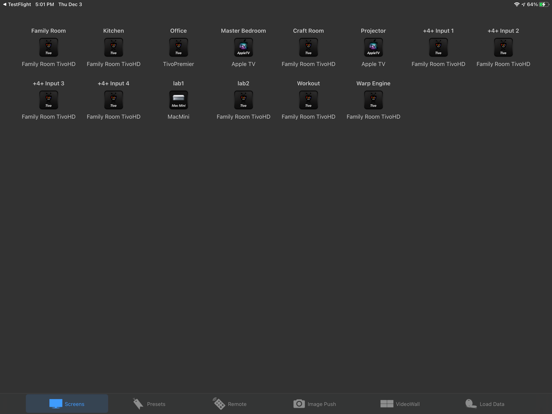
Task: Click the 'Craft Room' screen title
Action: click(x=308, y=31)
